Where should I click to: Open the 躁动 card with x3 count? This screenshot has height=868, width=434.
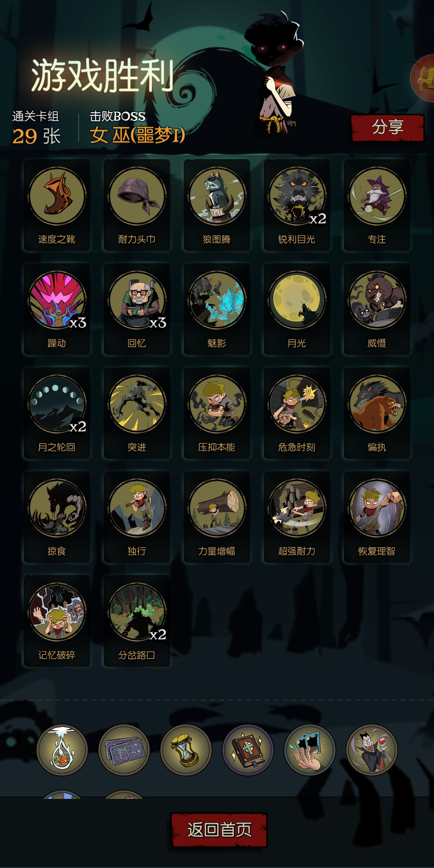(x=57, y=309)
